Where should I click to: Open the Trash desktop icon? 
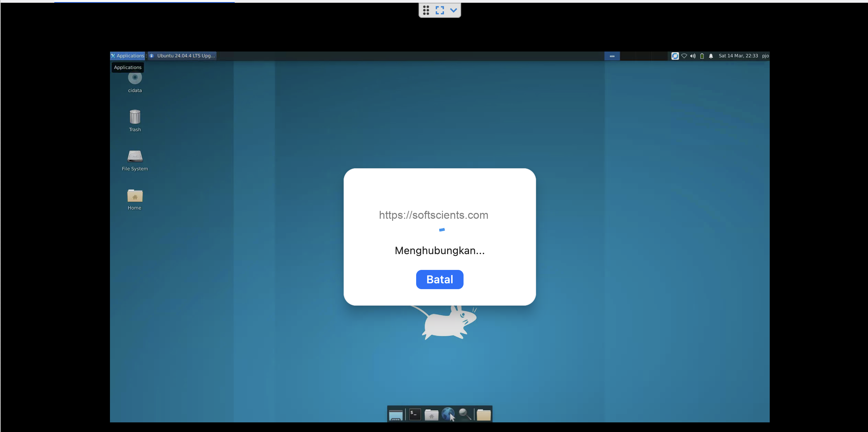point(135,117)
